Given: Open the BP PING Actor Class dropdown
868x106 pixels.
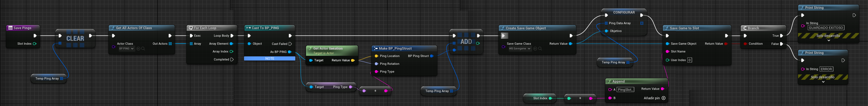Looking at the screenshot, I should coord(126,49).
